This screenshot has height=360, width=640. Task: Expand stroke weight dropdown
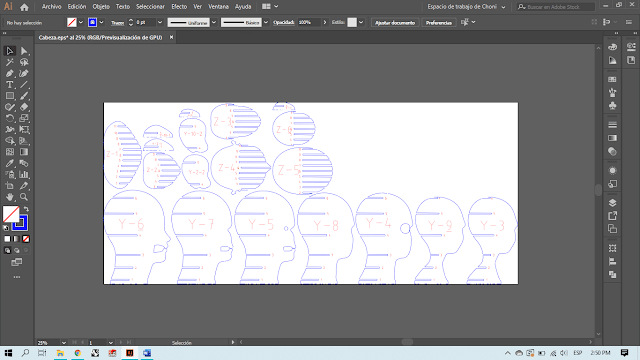[x=160, y=22]
